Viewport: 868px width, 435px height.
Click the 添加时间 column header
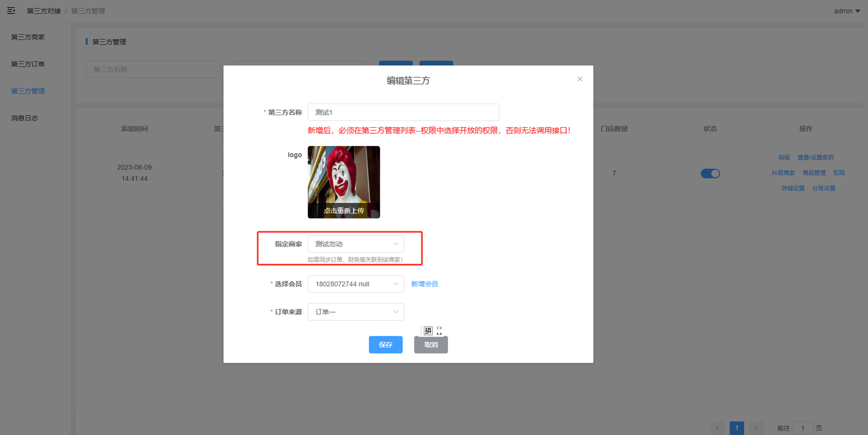(134, 129)
